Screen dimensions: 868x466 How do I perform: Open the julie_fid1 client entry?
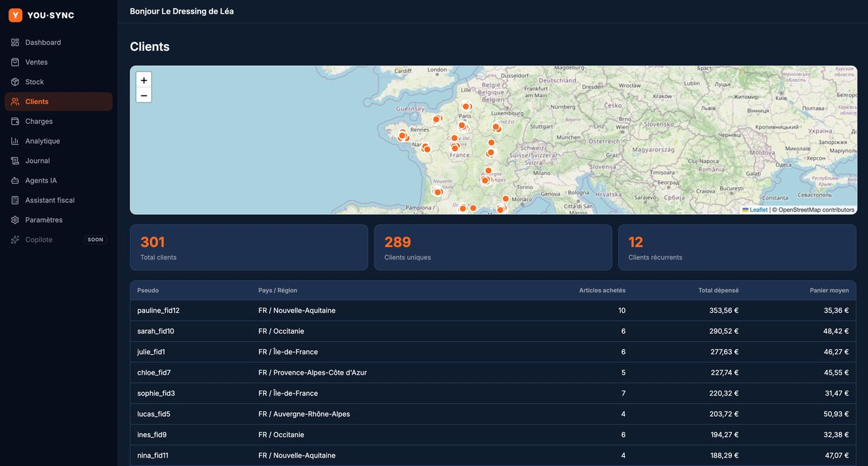coord(493,352)
